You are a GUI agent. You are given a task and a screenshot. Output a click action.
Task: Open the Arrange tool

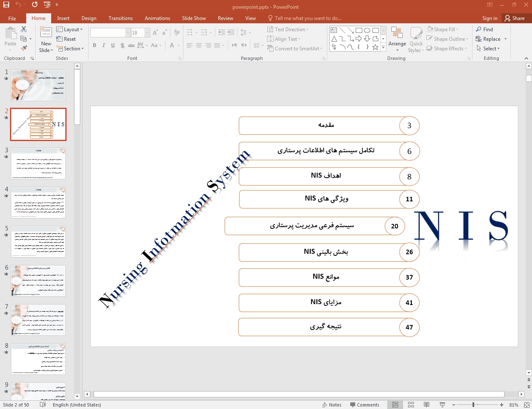click(x=397, y=37)
